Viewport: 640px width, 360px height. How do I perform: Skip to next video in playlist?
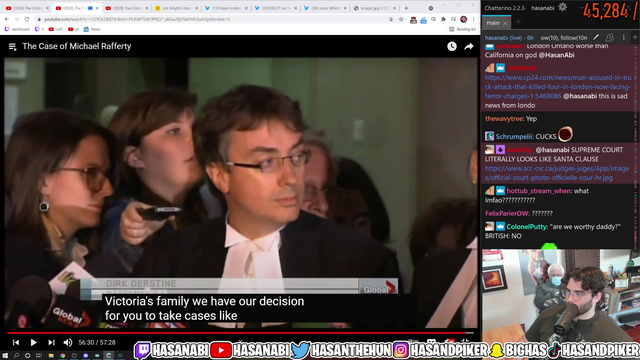tap(51, 342)
